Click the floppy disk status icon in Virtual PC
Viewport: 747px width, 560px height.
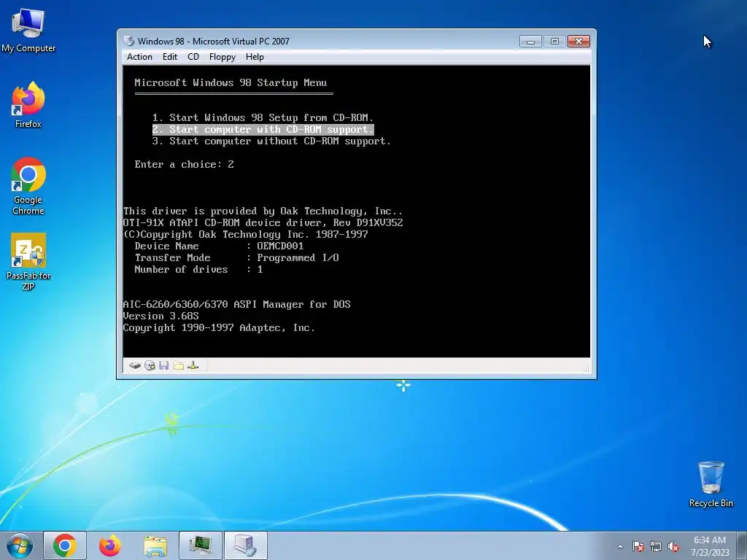(x=164, y=366)
